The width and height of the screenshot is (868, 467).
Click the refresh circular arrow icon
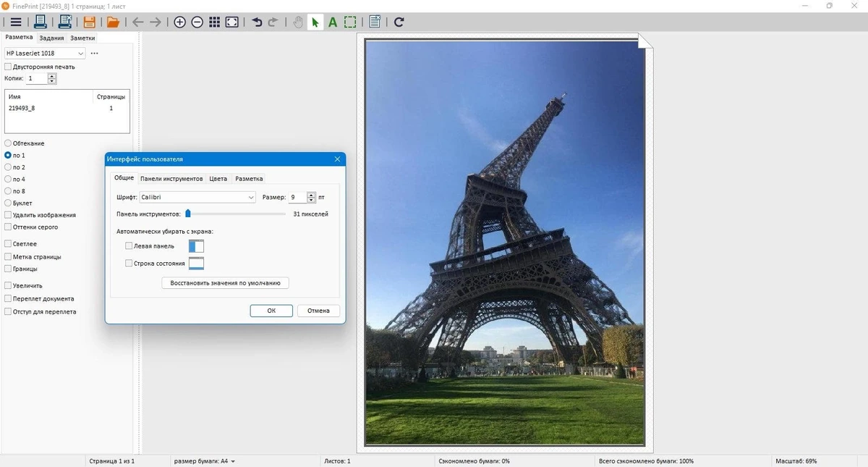(x=399, y=22)
